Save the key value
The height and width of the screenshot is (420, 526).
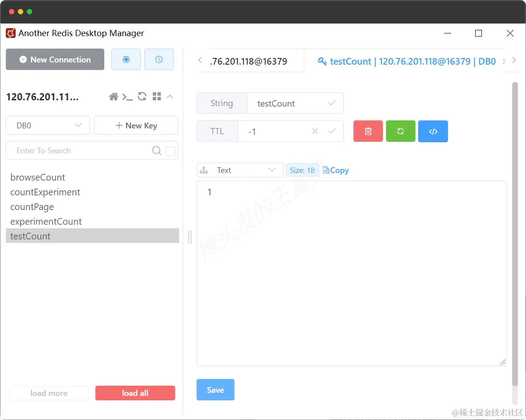click(x=215, y=390)
